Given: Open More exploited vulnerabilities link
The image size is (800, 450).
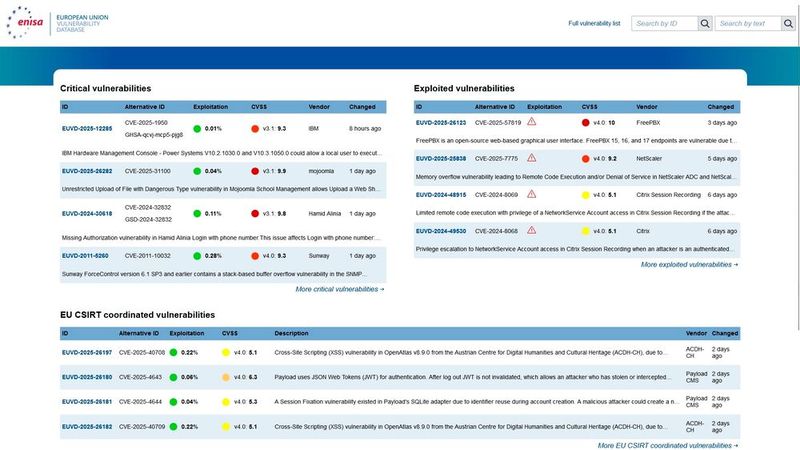Looking at the screenshot, I should tap(689, 265).
